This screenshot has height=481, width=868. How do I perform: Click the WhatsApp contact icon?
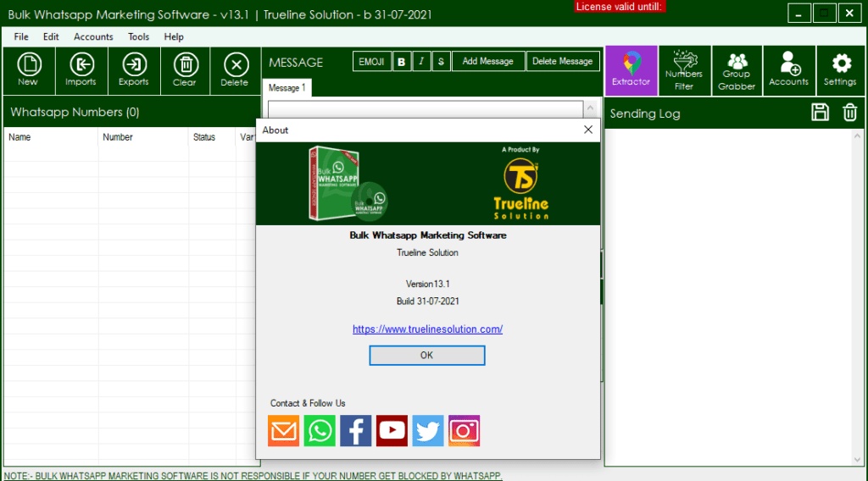(x=320, y=431)
